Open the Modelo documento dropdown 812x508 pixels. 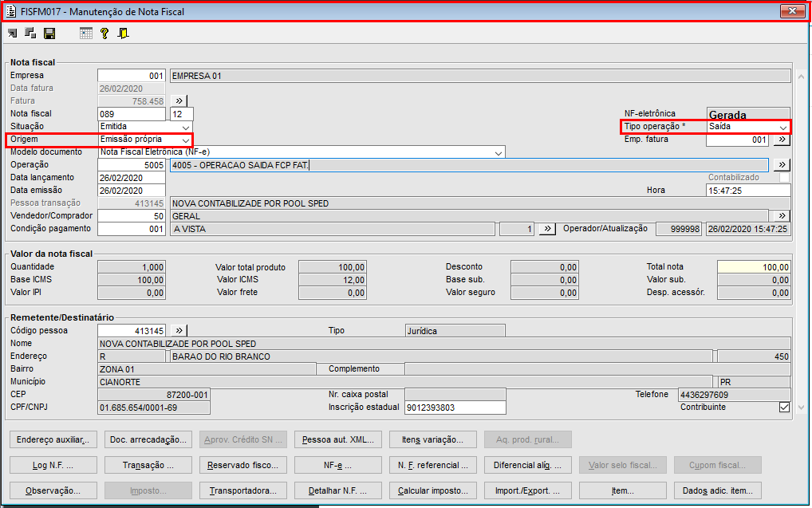point(498,153)
